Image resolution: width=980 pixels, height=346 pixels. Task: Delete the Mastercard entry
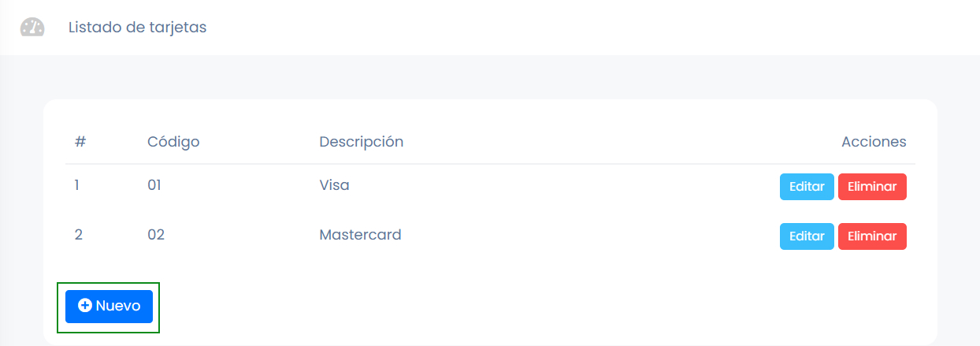click(x=872, y=236)
